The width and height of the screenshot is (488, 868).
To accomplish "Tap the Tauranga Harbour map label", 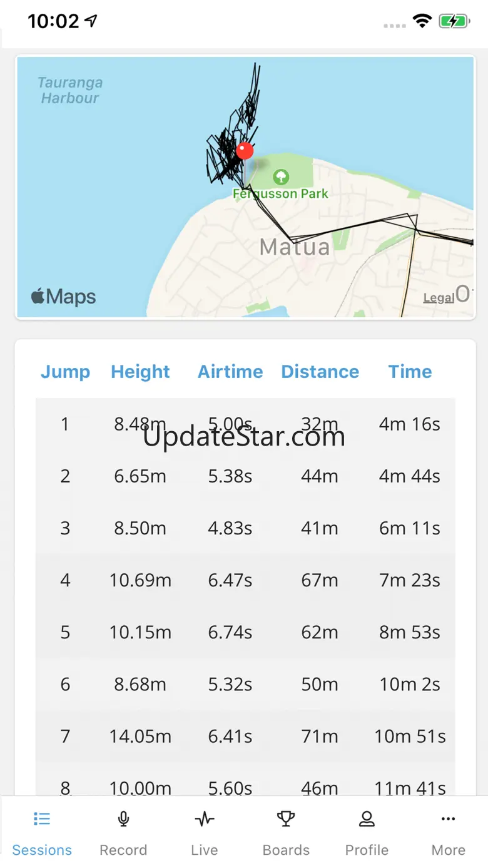I will click(x=69, y=90).
